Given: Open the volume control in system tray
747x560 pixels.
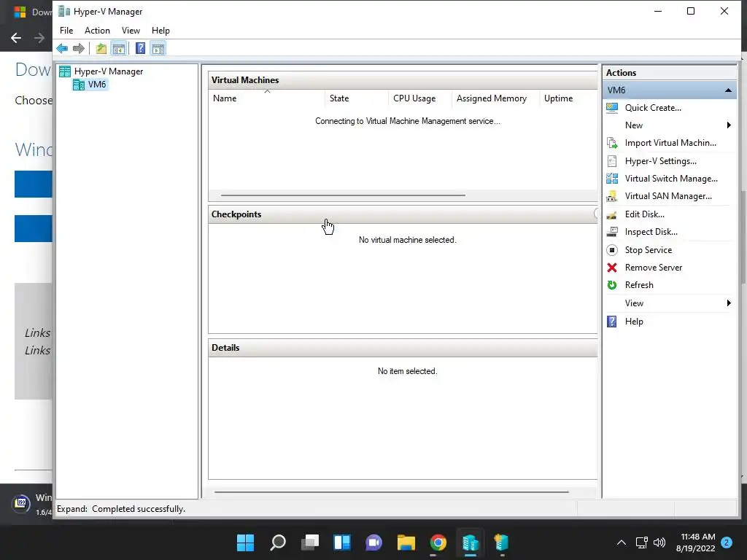Looking at the screenshot, I should (x=659, y=542).
